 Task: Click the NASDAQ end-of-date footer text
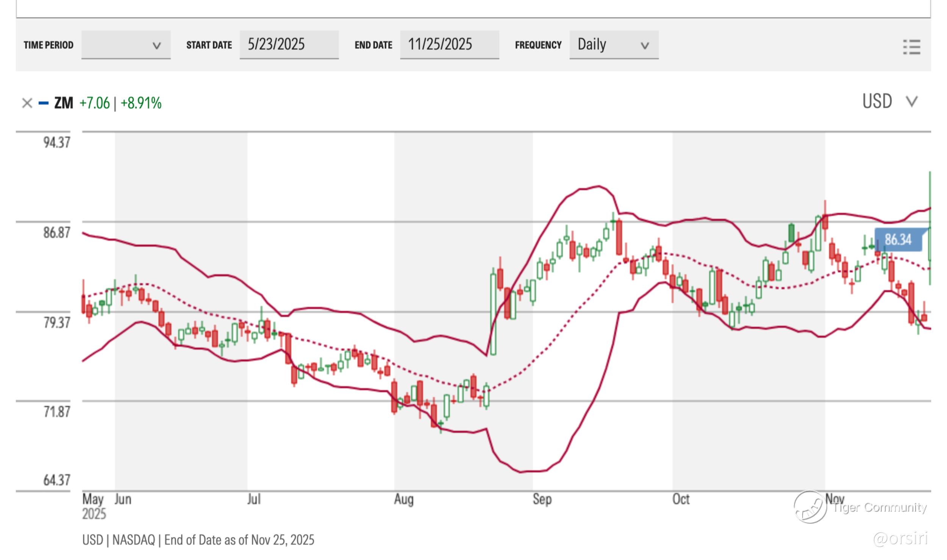[x=198, y=540]
